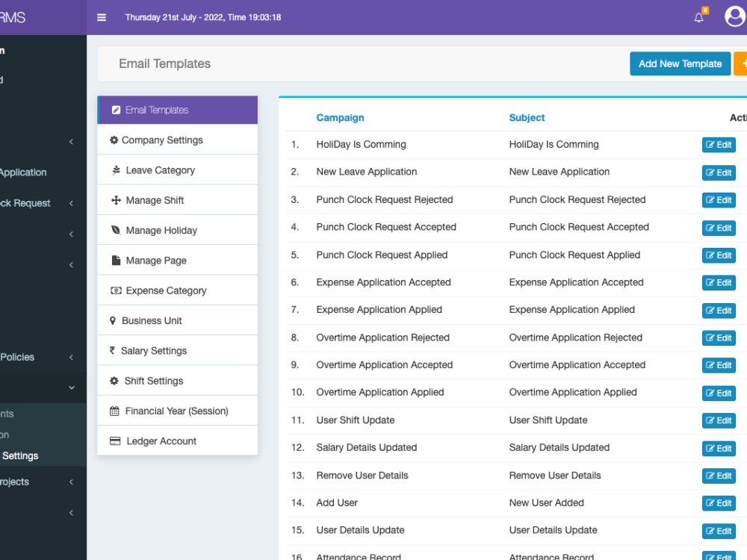747x560 pixels.
Task: Open the Manage Holiday tab
Action: coord(177,230)
